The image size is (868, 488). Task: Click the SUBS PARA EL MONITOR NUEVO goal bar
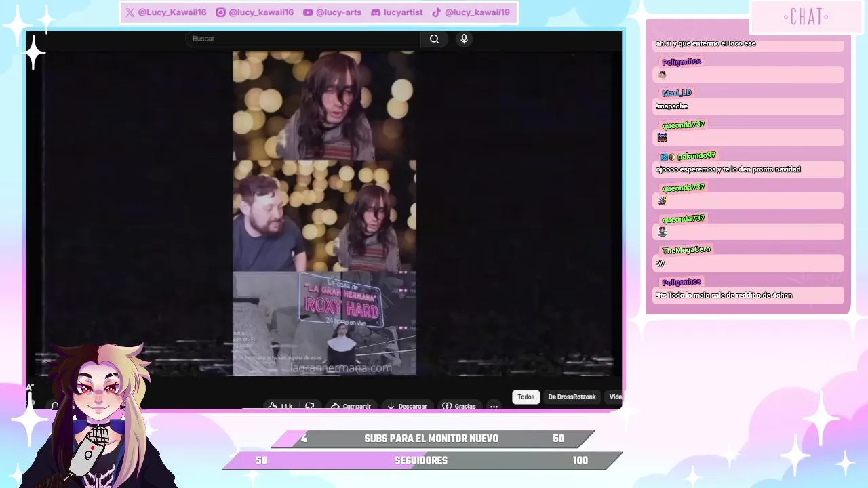tap(432, 439)
